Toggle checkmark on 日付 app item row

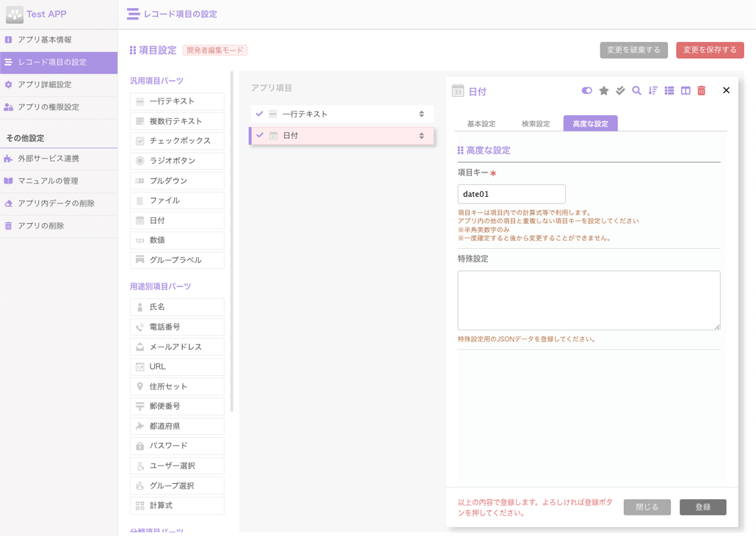coord(260,136)
